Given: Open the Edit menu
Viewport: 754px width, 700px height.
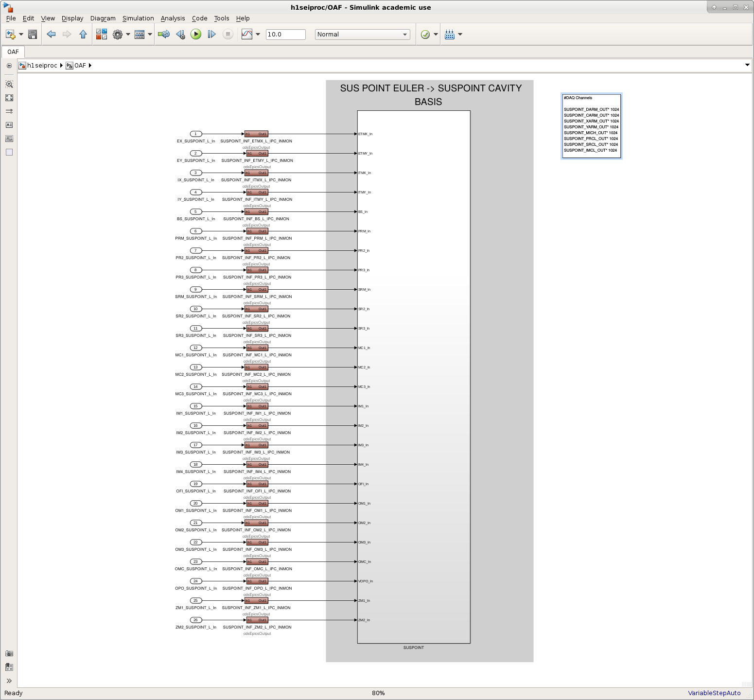Looking at the screenshot, I should coord(29,18).
